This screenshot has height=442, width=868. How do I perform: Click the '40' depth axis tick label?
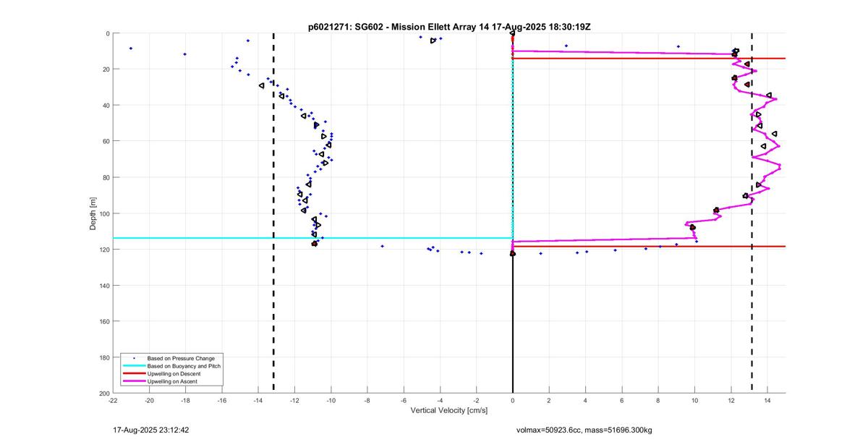tap(106, 106)
